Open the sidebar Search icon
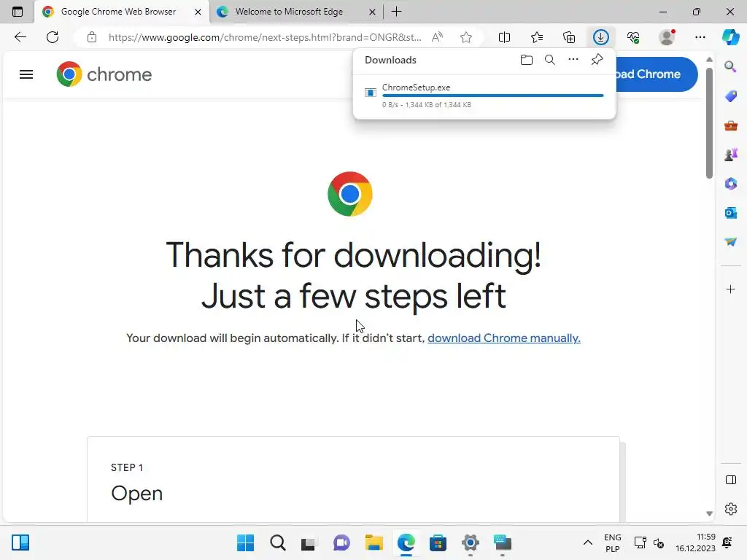747x560 pixels. [730, 66]
